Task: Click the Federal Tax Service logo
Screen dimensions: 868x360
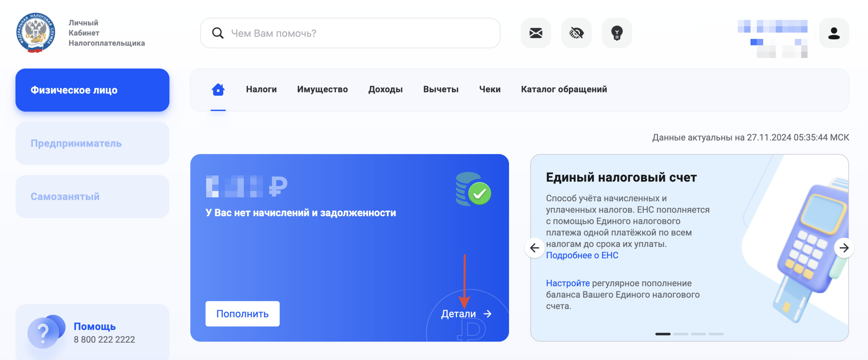Action: (x=36, y=33)
